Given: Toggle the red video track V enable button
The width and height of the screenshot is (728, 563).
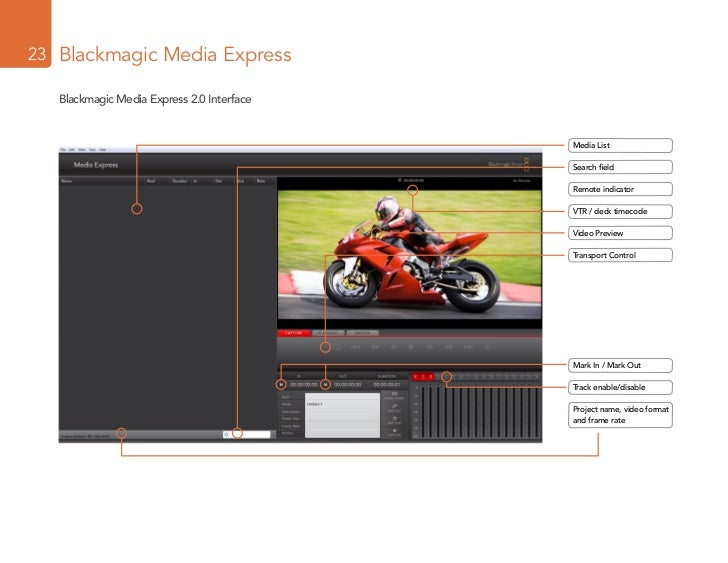Looking at the screenshot, I should click(x=416, y=376).
